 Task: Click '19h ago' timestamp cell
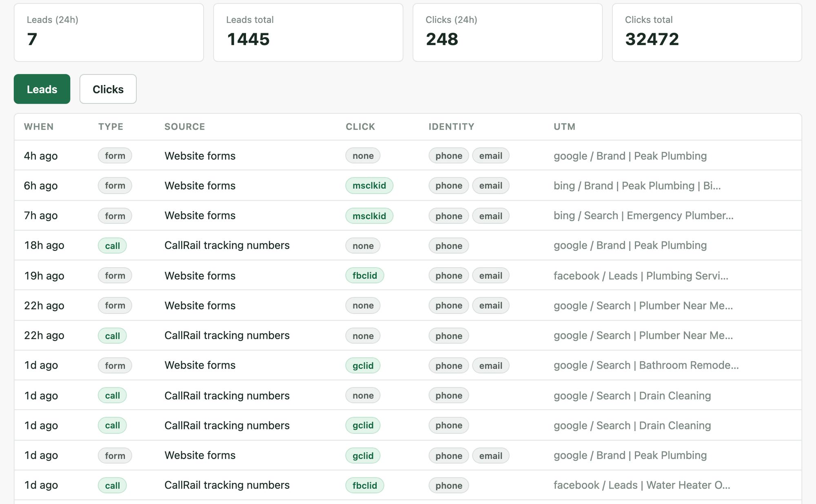click(44, 276)
